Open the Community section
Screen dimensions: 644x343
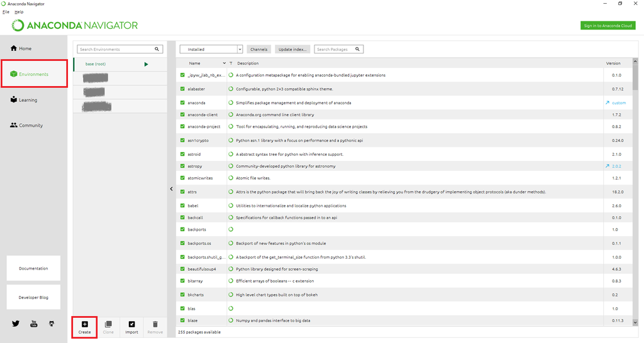click(26, 125)
